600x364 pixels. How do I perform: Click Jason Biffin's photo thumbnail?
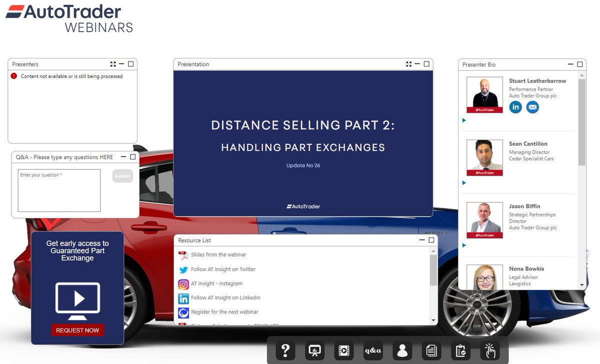484,220
